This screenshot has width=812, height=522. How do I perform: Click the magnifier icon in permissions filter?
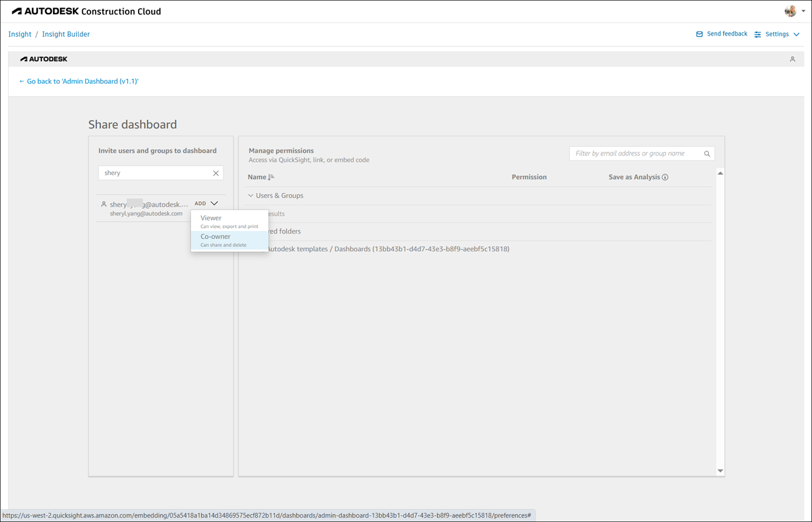[x=707, y=154]
